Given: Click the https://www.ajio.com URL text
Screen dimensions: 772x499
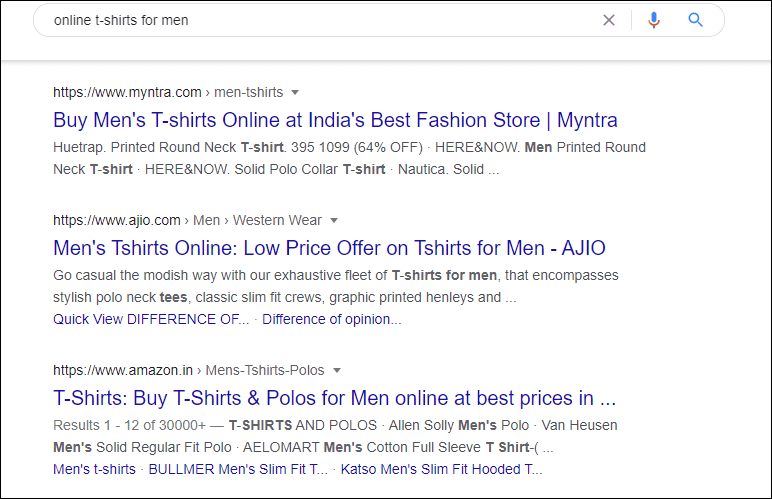Looking at the screenshot, I should pyautogui.click(x=117, y=220).
